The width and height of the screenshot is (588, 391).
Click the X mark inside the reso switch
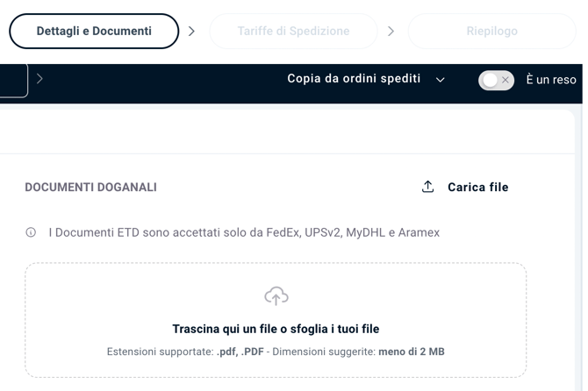coord(506,80)
